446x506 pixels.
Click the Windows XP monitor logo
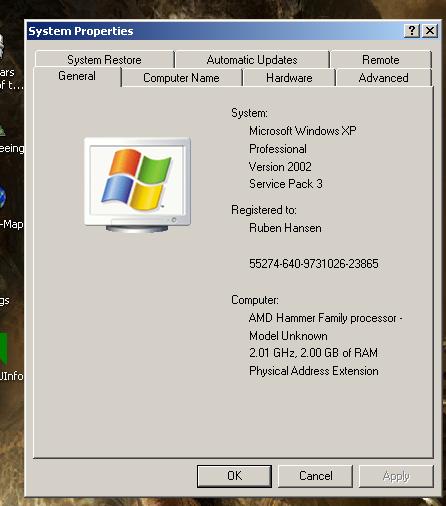click(x=137, y=185)
